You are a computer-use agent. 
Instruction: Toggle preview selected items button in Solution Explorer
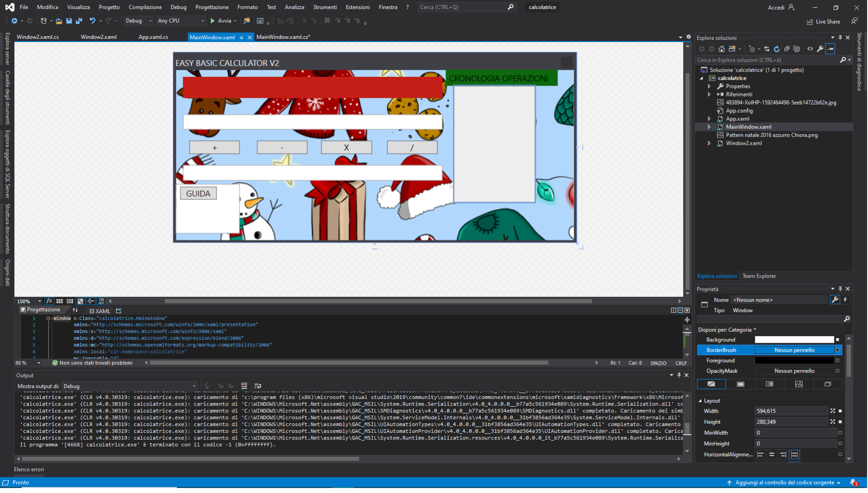click(830, 49)
